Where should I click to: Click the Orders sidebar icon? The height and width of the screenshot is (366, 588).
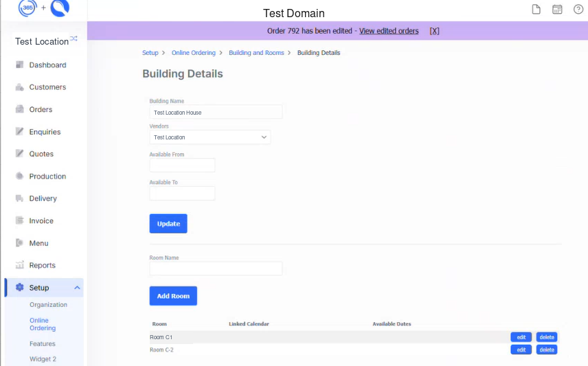pyautogui.click(x=19, y=109)
